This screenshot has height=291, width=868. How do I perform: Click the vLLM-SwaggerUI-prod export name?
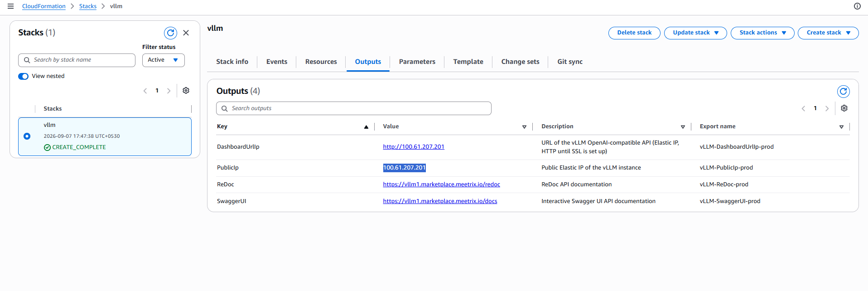(730, 201)
